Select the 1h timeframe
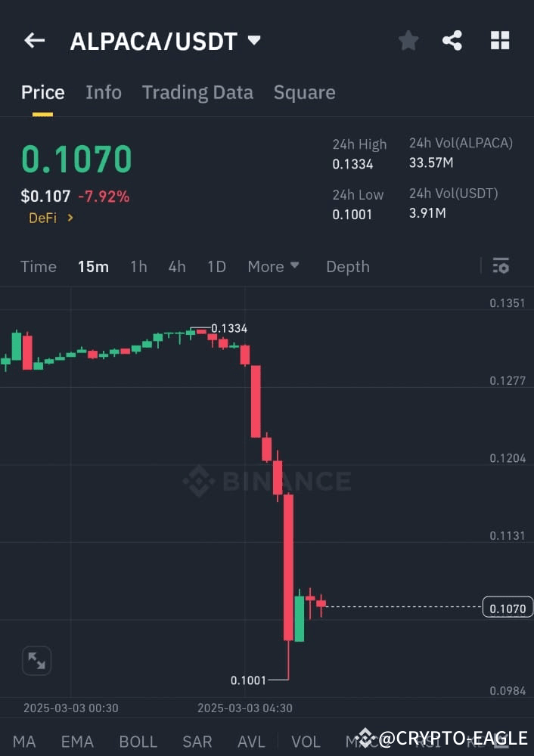This screenshot has width=534, height=756. (138, 266)
